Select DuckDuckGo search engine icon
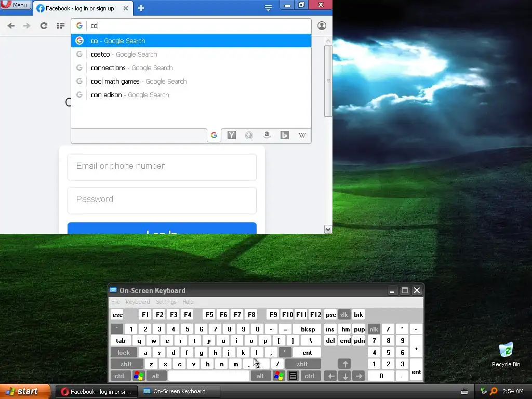The height and width of the screenshot is (399, 532). click(x=249, y=136)
